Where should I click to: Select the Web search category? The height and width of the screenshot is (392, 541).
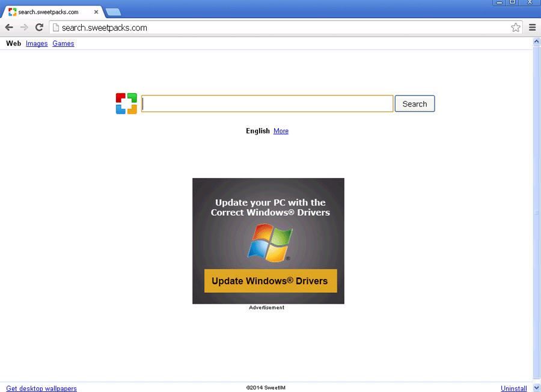tap(13, 44)
